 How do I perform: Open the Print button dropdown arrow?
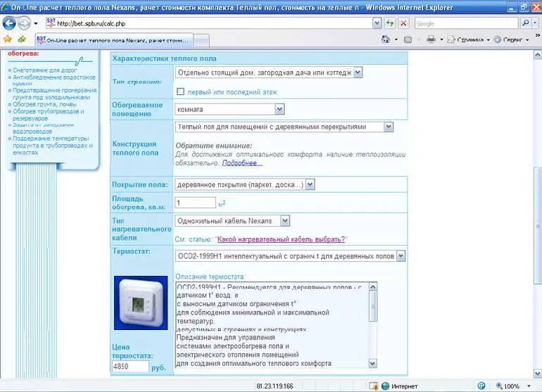[441, 39]
